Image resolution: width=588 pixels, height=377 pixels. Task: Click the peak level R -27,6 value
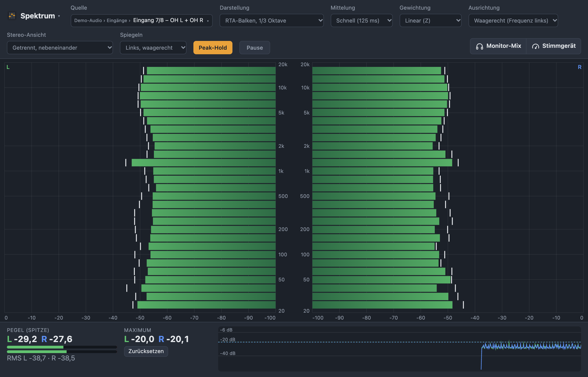[57, 339]
